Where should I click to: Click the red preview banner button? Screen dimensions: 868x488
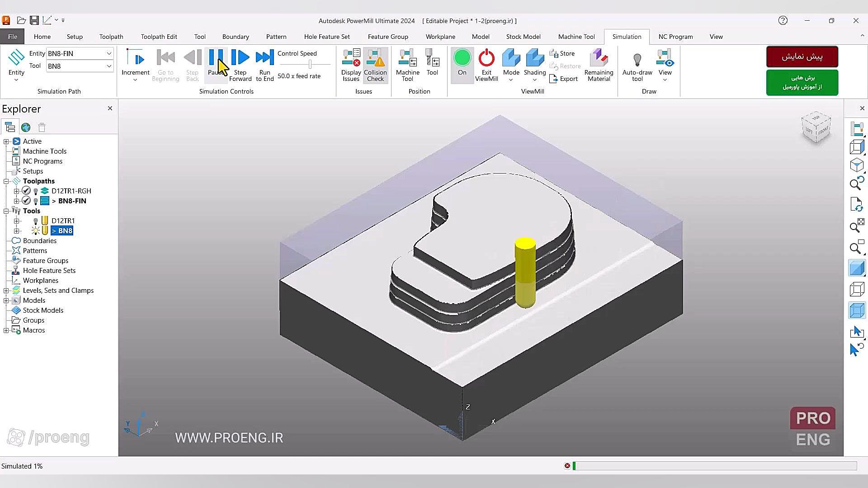pos(802,56)
